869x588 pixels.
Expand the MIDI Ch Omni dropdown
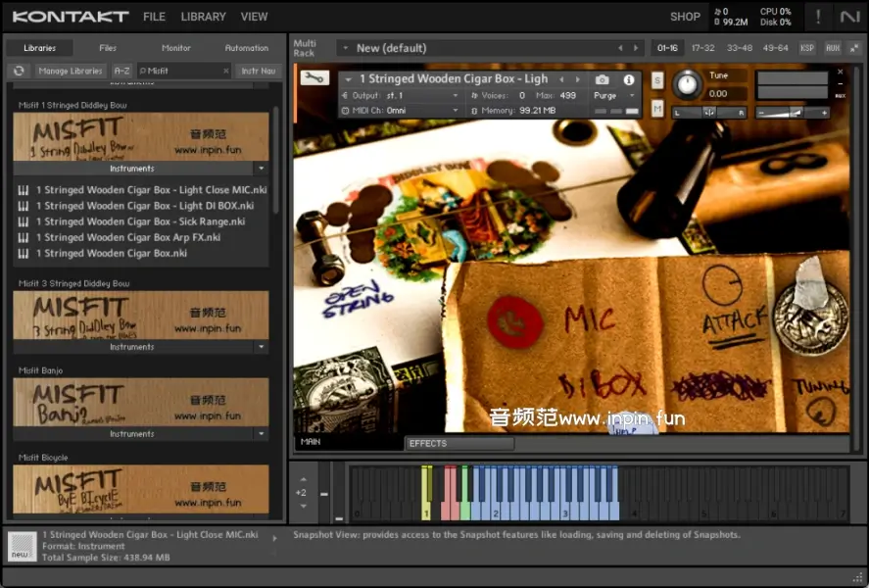400,112
